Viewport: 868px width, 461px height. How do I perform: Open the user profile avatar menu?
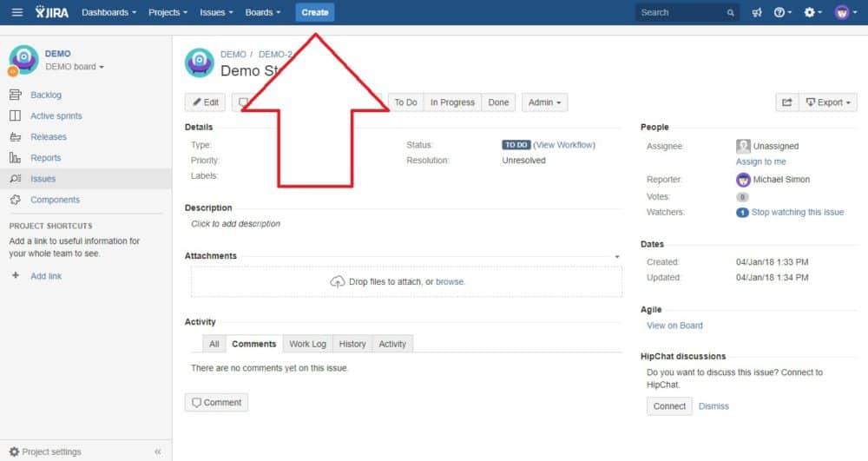845,12
